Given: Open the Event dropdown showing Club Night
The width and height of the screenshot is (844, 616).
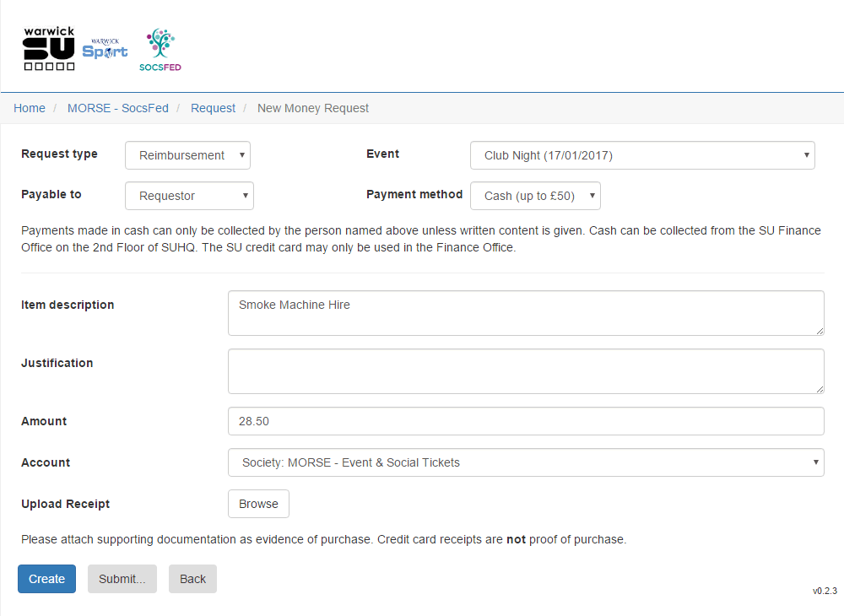Looking at the screenshot, I should pos(642,155).
